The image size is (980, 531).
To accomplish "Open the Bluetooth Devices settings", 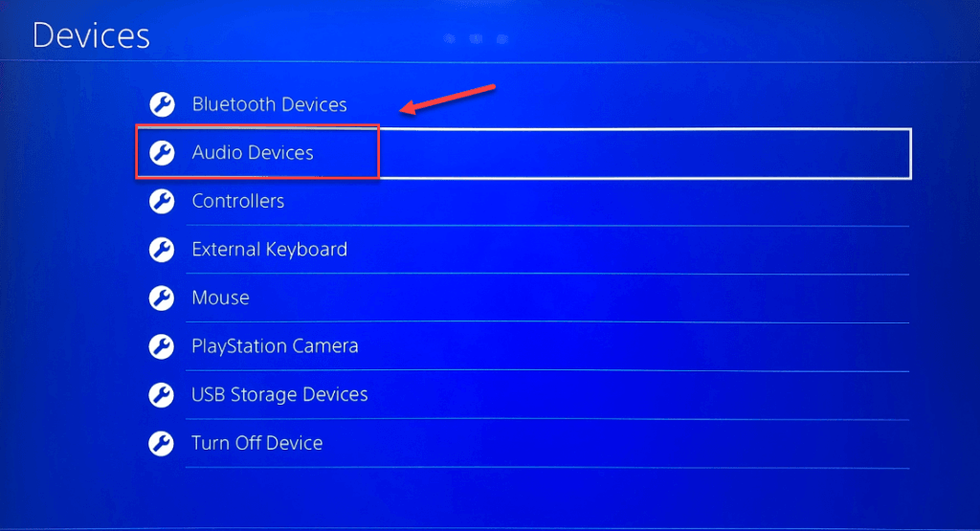I will pyautogui.click(x=269, y=104).
